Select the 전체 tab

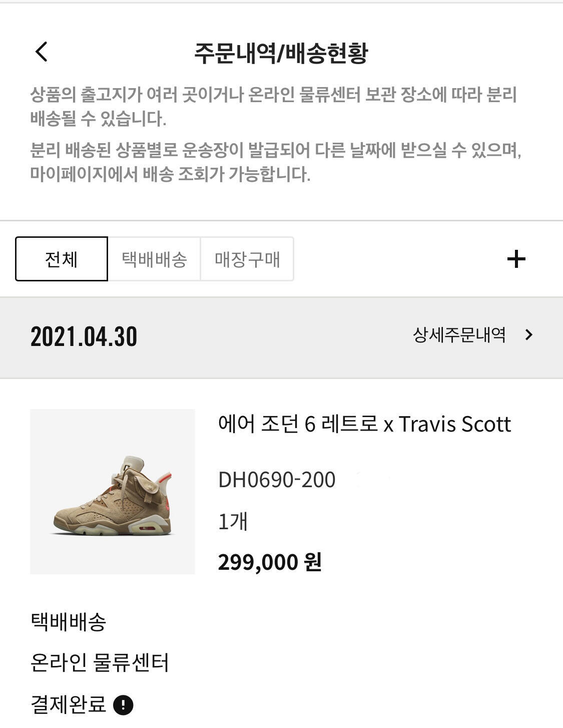(x=62, y=259)
